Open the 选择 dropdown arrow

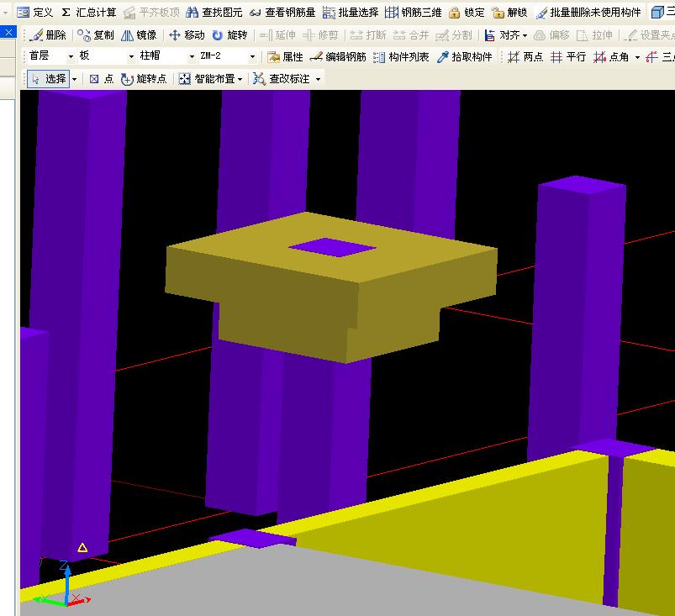(75, 79)
